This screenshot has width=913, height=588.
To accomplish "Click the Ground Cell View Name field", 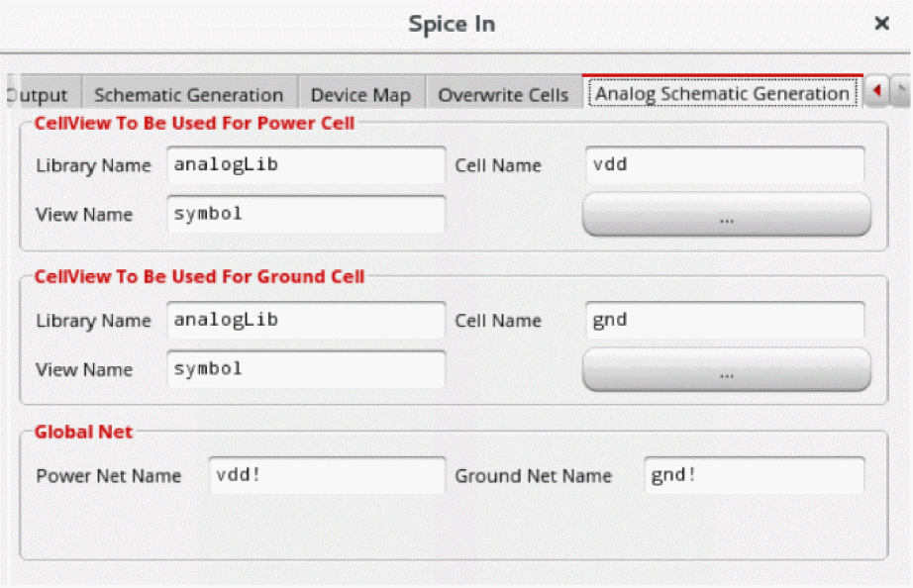I will coord(305,369).
